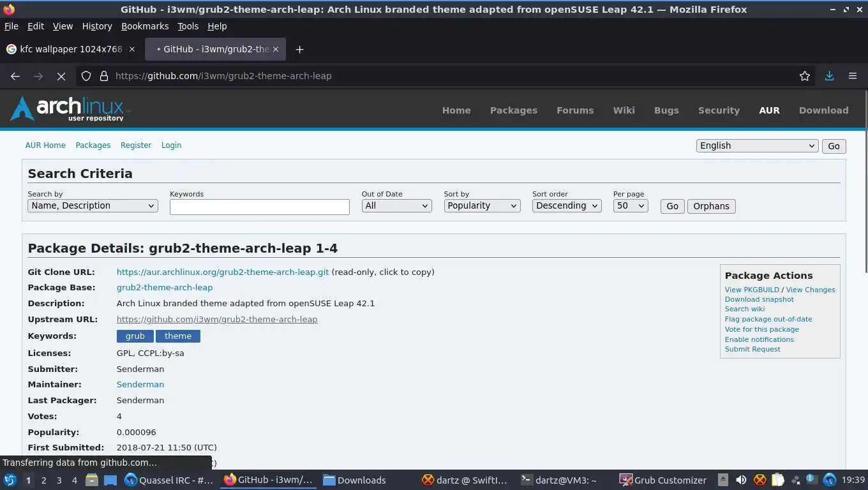
Task: Stop loading the page with the X button
Action: [61, 76]
